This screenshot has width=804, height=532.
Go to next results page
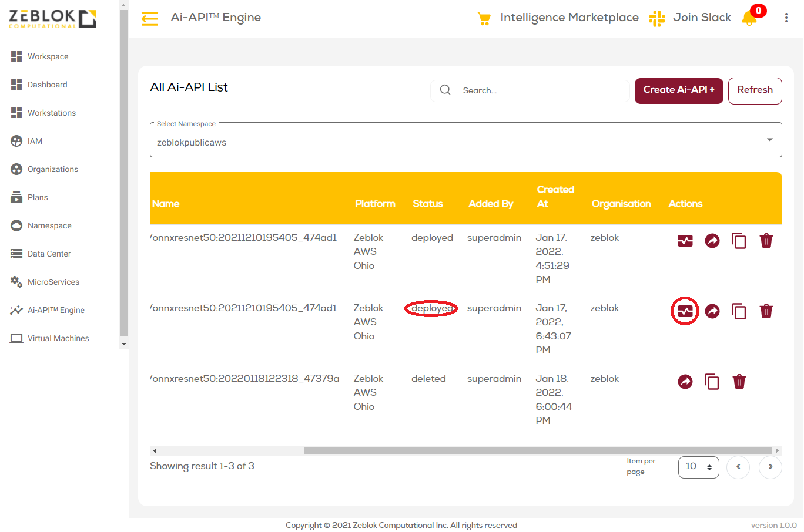pos(770,467)
